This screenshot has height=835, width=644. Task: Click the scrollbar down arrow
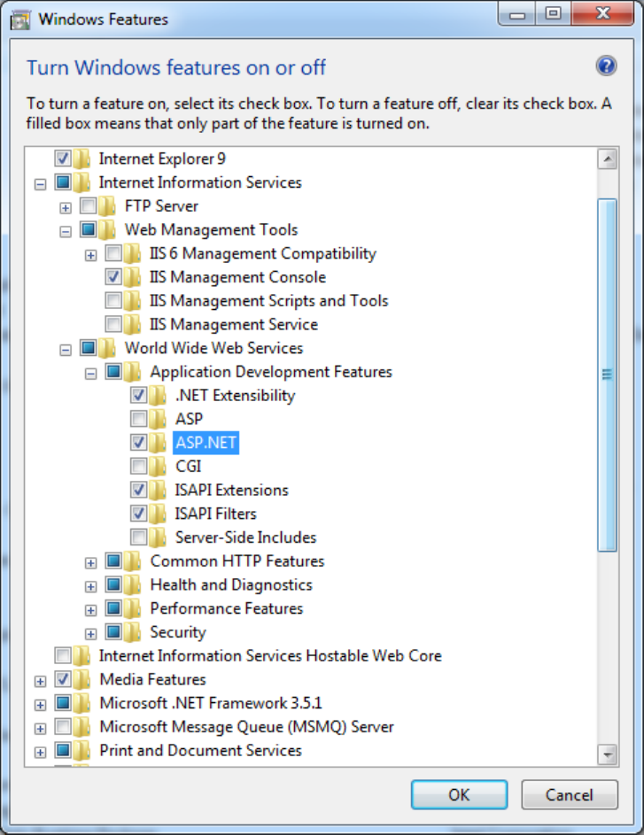tap(608, 754)
